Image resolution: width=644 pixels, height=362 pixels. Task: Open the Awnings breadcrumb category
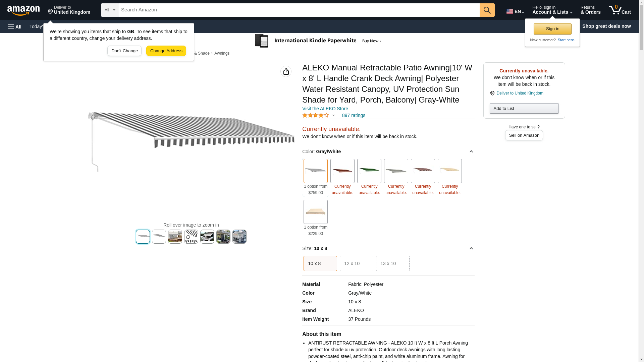click(x=222, y=53)
